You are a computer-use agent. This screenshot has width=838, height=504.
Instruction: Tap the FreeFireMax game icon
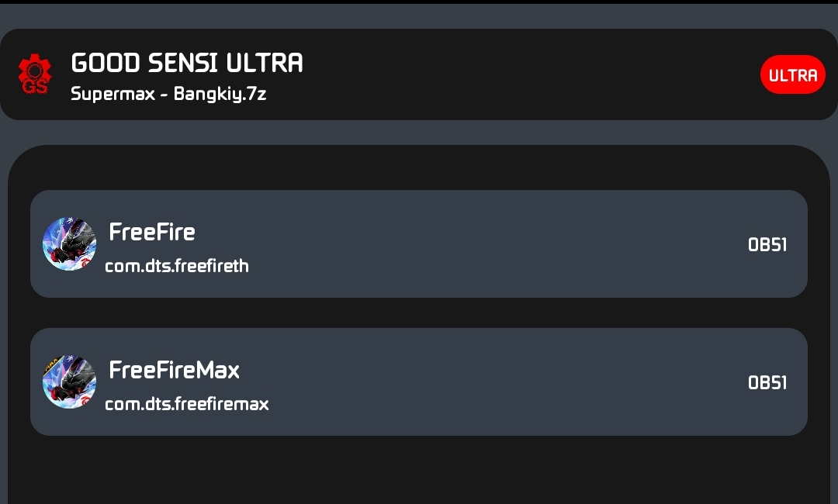pyautogui.click(x=69, y=382)
